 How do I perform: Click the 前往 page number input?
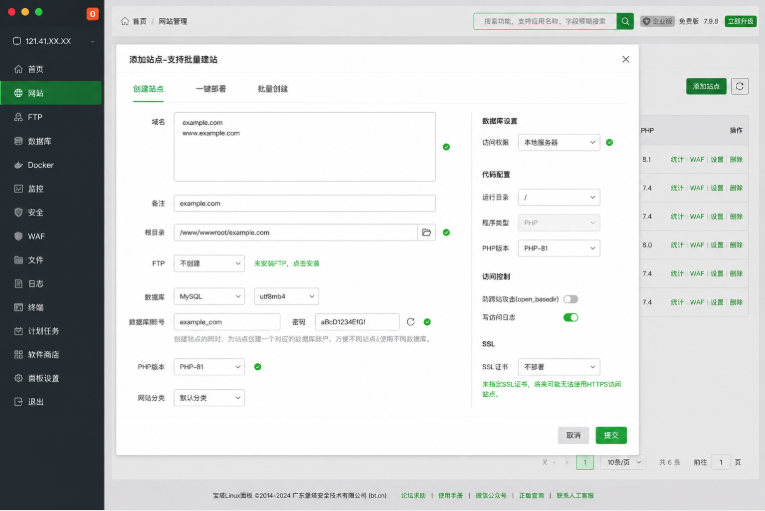pos(721,462)
